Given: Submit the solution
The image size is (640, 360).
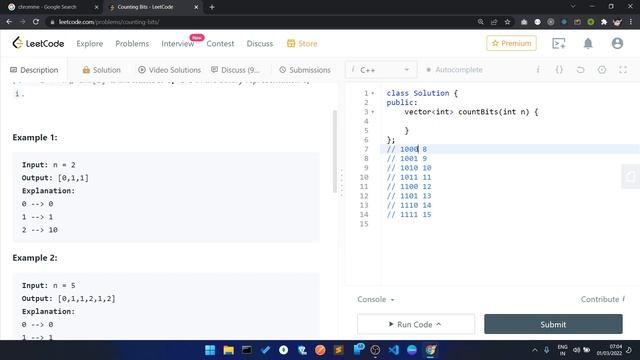Looking at the screenshot, I should coord(553,324).
